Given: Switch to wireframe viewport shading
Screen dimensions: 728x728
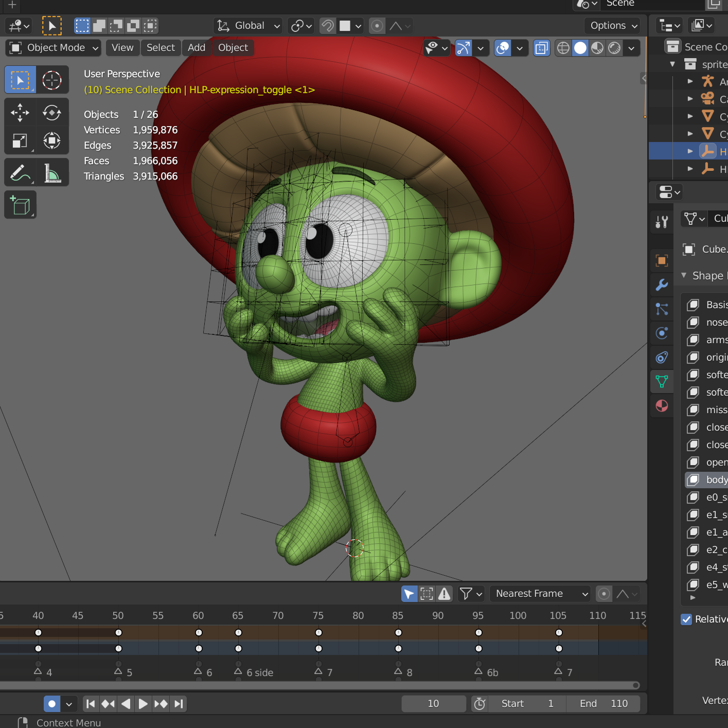Looking at the screenshot, I should tap(563, 48).
